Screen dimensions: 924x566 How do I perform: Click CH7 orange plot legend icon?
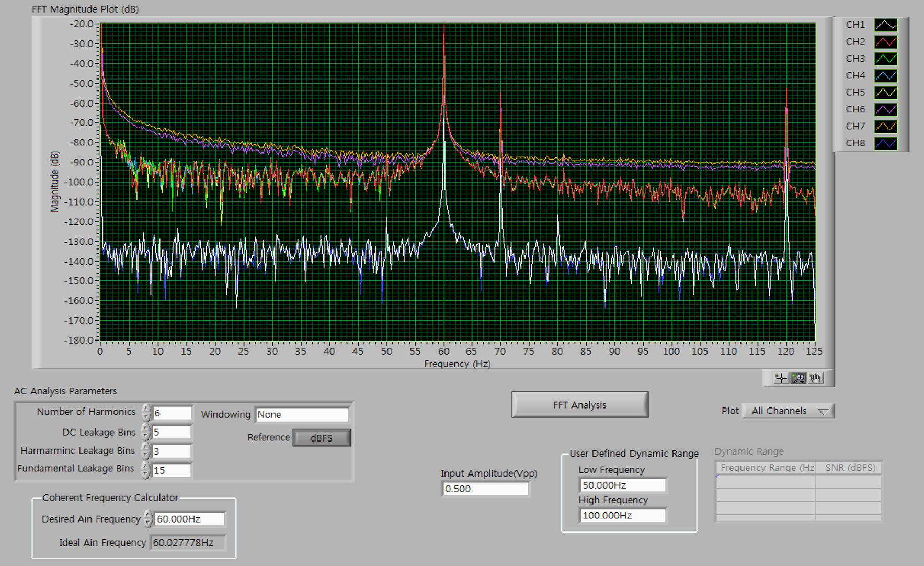pyautogui.click(x=886, y=126)
